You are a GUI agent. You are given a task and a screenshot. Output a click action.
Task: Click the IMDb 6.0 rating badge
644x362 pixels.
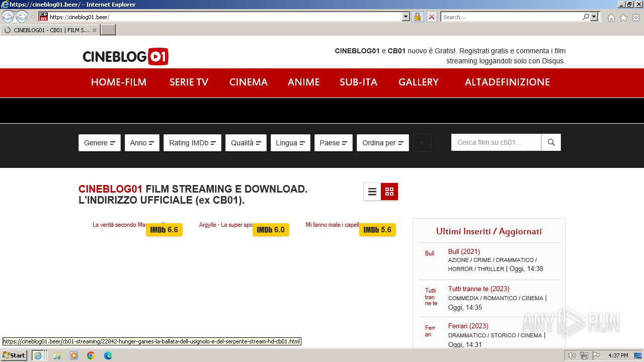point(271,230)
